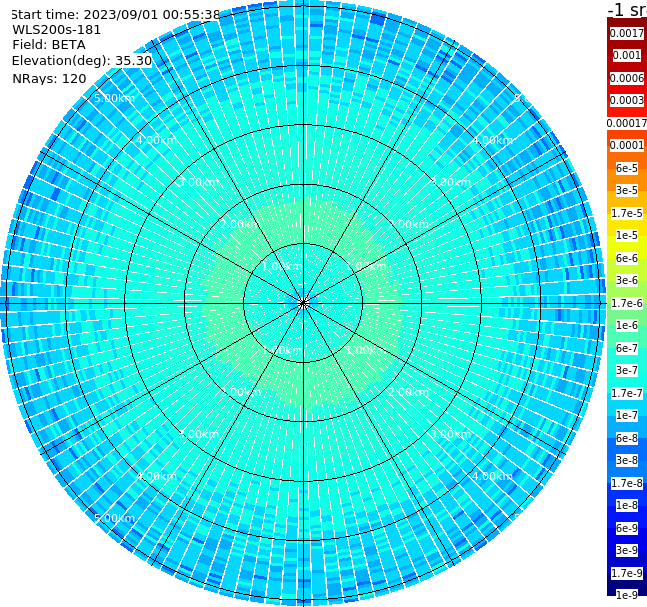The height and width of the screenshot is (607, 647).
Task: Select the 1.7e-5 colorbar tick label
Action: 627,213
